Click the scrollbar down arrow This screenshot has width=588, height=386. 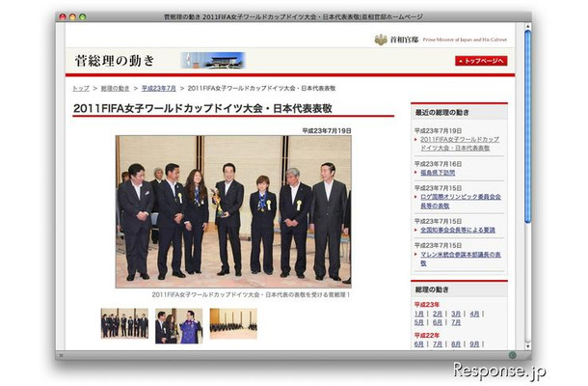527,345
